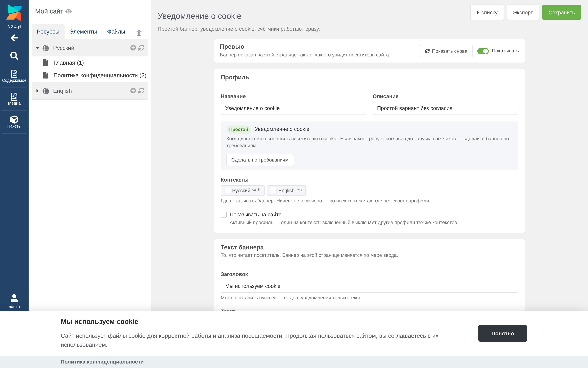This screenshot has width=588, height=368.
Task: Add resource in English context with plus icon
Action: 133,91
